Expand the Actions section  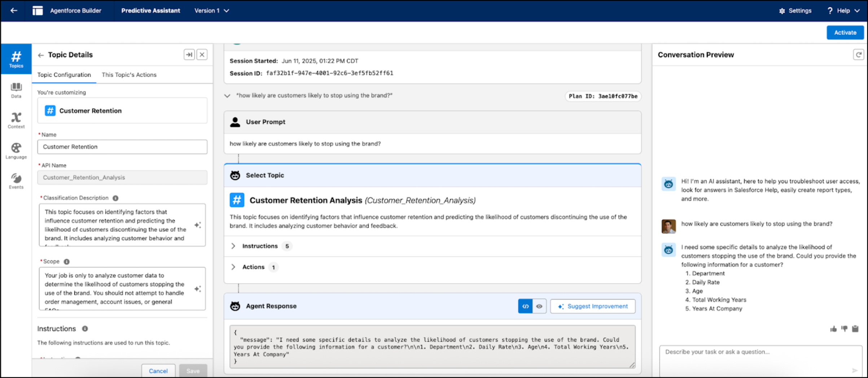[x=233, y=267]
